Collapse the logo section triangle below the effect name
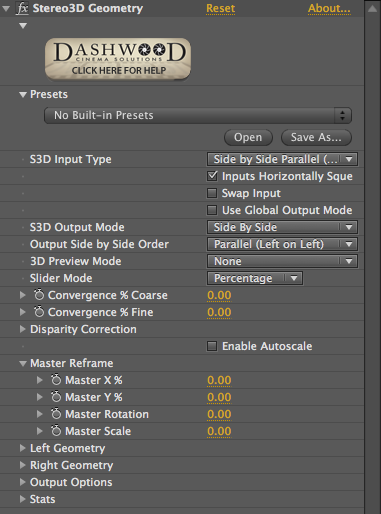This screenshot has height=514, width=381. 23,26
